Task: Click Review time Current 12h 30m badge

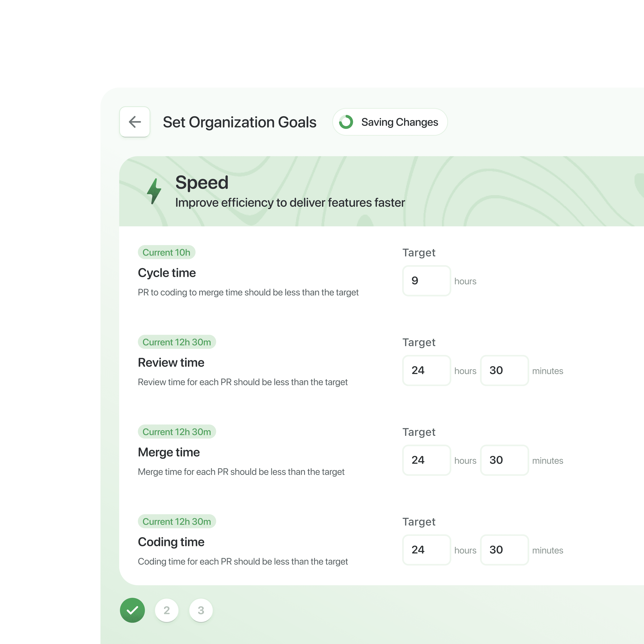Action: (x=177, y=342)
